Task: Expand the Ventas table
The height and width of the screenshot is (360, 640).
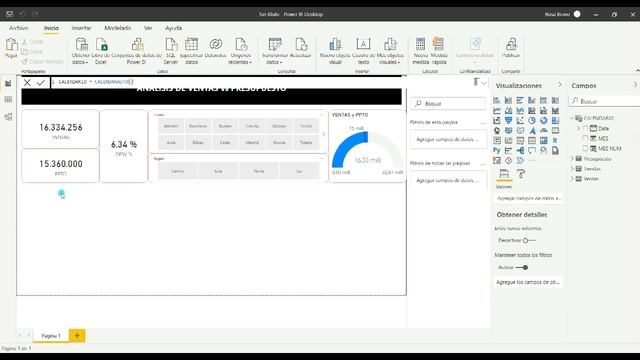Action: pos(572,179)
